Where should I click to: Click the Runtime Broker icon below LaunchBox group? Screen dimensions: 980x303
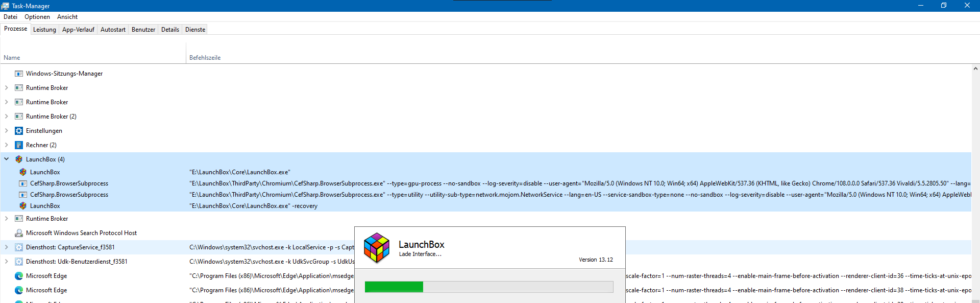pyautogui.click(x=19, y=219)
